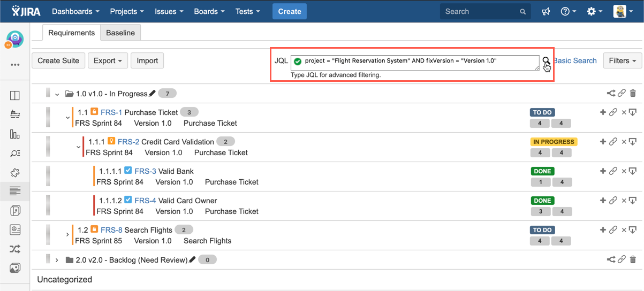Open the FRS-4 issue link
The image size is (644, 291).
click(x=145, y=201)
